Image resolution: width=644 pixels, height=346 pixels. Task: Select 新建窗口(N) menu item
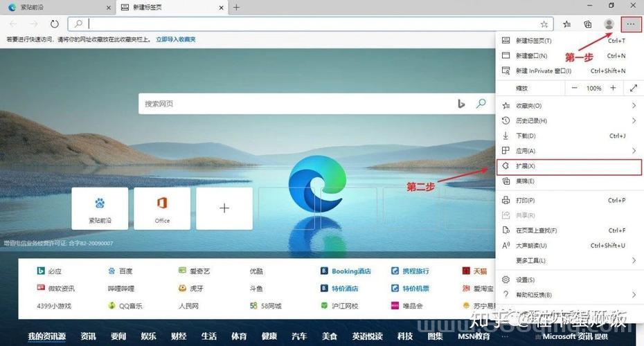click(569, 55)
